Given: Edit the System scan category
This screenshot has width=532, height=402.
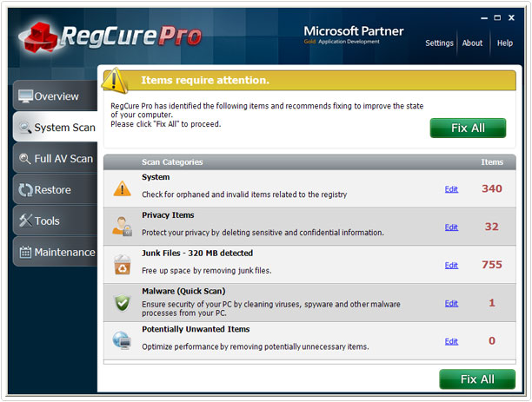Looking at the screenshot, I should click(x=451, y=189).
